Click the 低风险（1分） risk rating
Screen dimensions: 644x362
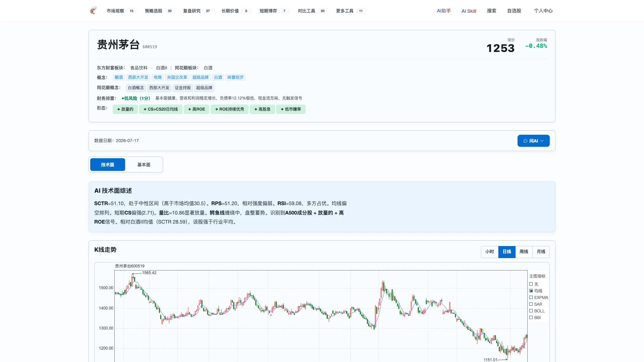coord(137,98)
